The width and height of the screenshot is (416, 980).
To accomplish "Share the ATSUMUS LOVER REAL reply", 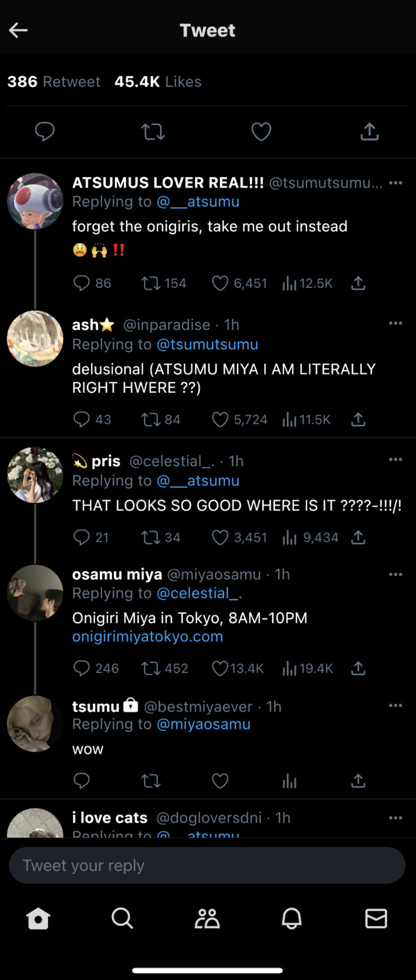I will tap(358, 283).
